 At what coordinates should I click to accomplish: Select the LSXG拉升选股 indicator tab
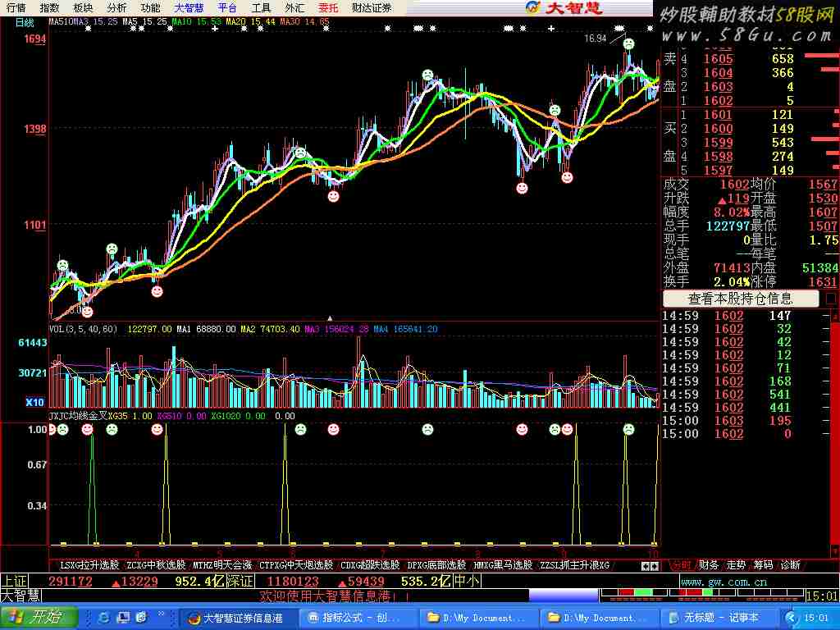89,565
